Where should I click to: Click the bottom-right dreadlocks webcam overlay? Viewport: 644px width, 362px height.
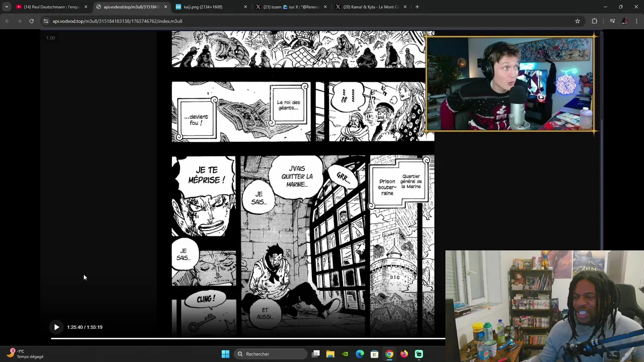pyautogui.click(x=544, y=306)
